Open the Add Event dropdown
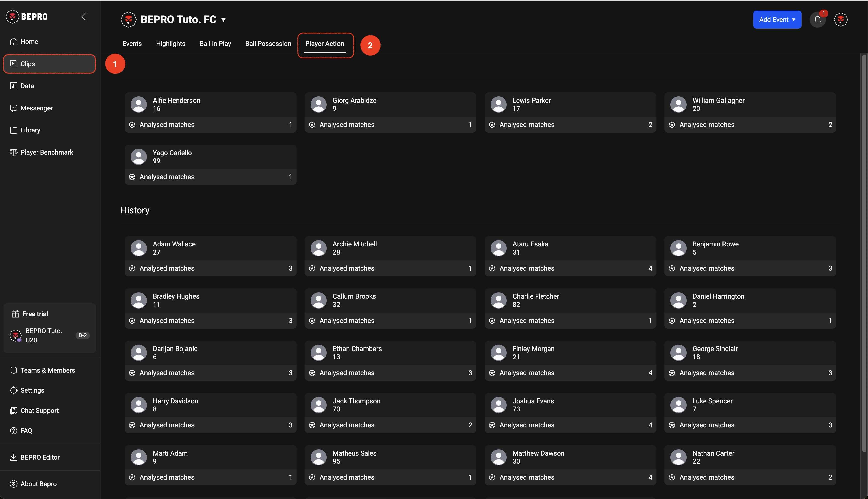This screenshot has height=499, width=868. pyautogui.click(x=777, y=20)
